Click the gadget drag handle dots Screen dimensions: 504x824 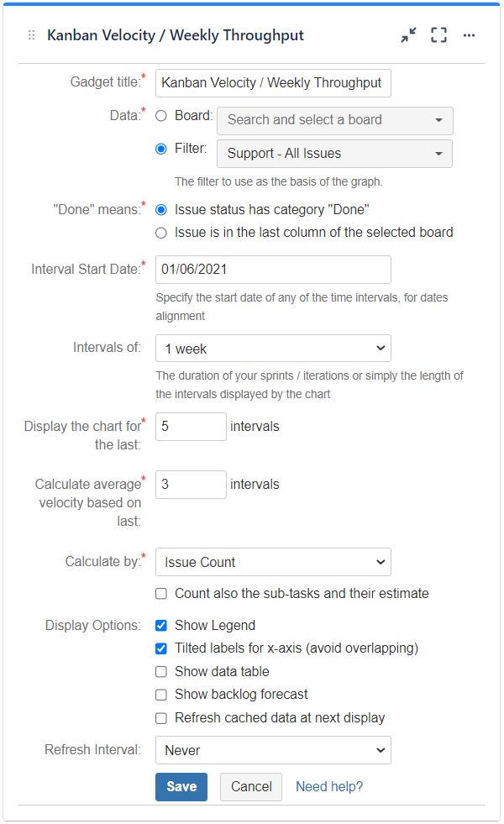click(31, 35)
